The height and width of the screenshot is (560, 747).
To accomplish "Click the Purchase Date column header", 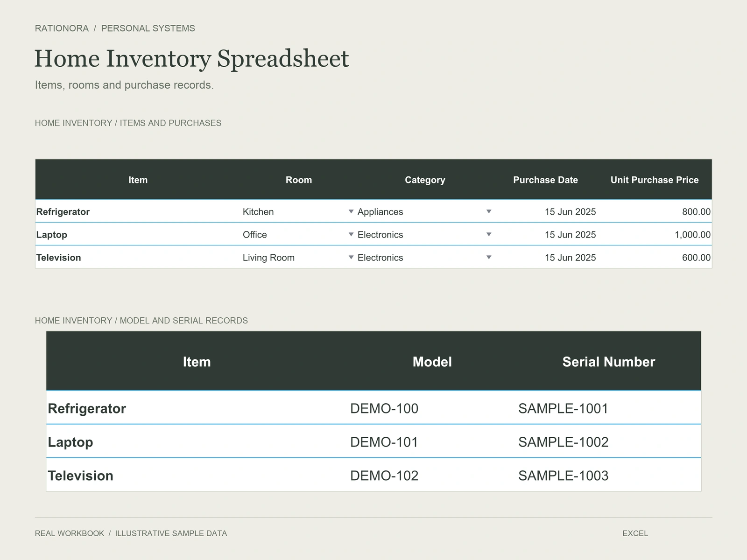I will coord(545,180).
